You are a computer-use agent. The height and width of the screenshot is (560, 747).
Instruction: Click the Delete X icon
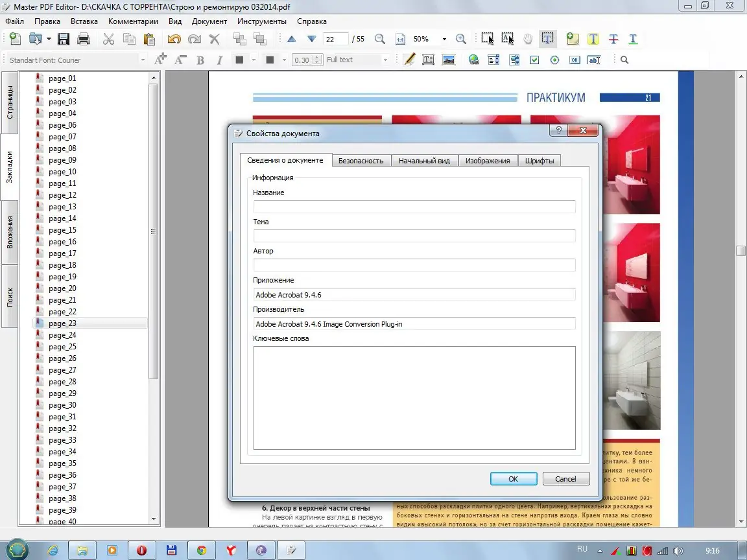tap(215, 39)
